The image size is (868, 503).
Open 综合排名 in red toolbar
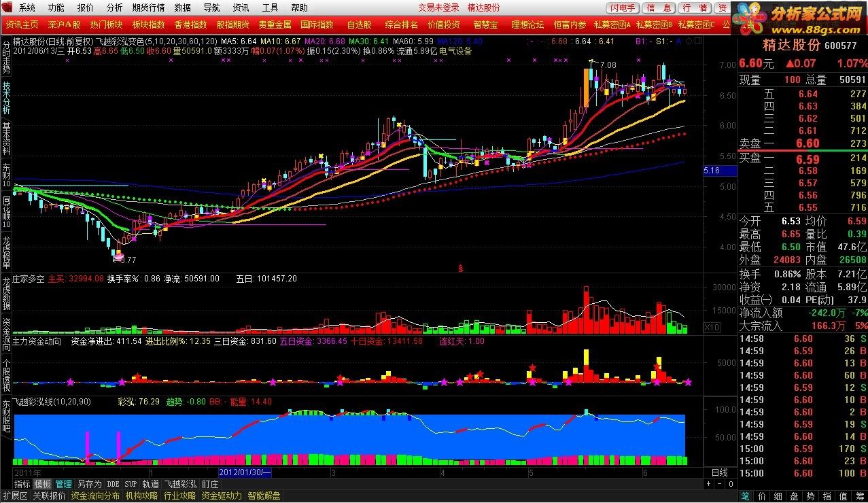pos(401,24)
